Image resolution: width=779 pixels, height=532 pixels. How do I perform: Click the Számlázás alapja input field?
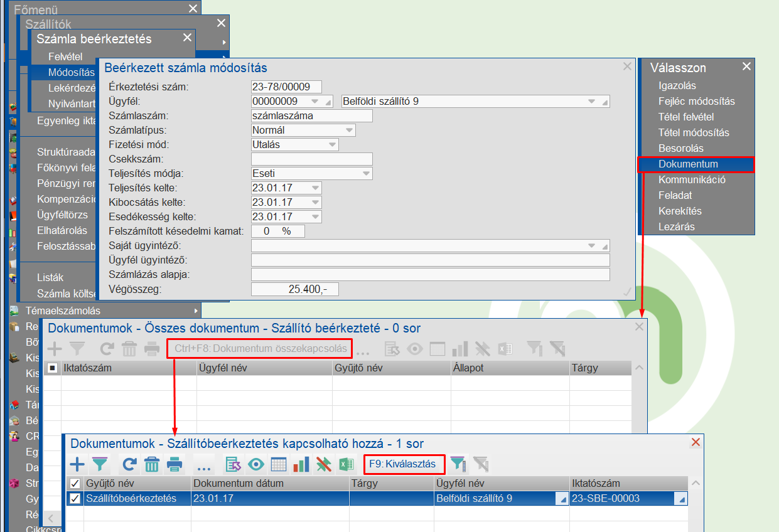point(430,275)
